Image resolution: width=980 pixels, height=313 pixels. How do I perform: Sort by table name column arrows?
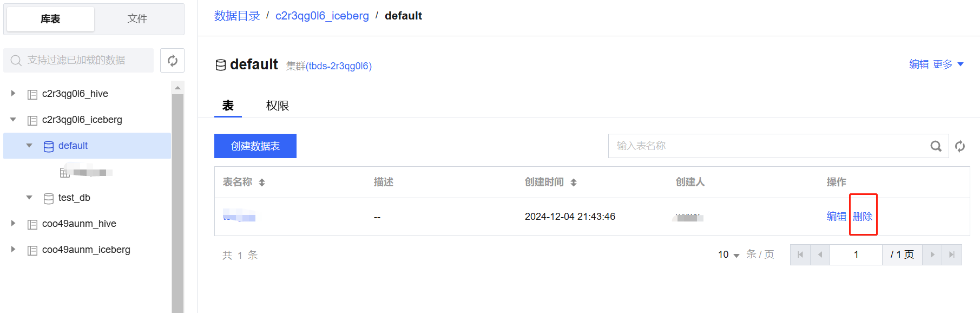click(262, 182)
